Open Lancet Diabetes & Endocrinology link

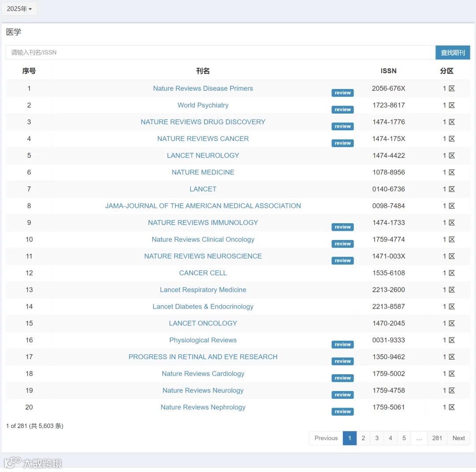[203, 306]
